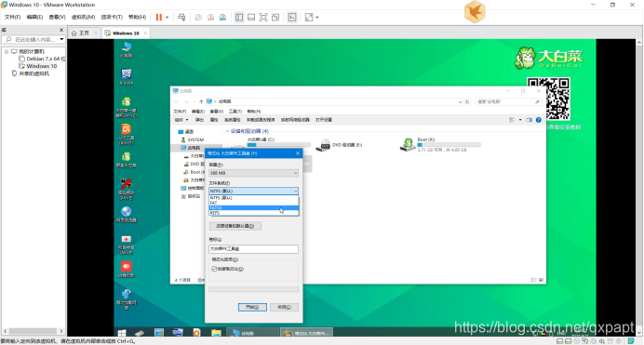644x345 pixels.
Task: Collapse the 设备和驱动器 (4) group
Action: [227, 131]
